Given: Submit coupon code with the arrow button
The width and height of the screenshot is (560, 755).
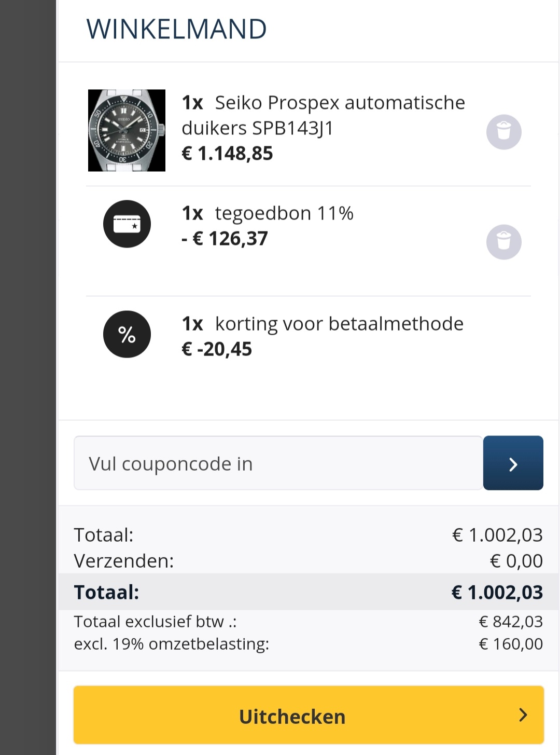Looking at the screenshot, I should click(513, 463).
